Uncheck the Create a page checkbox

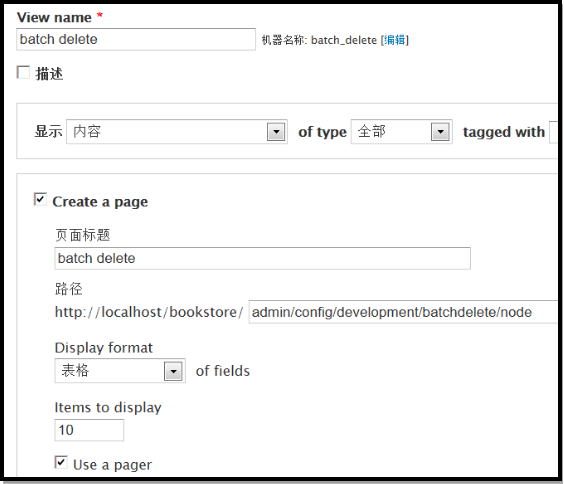pyautogui.click(x=40, y=199)
